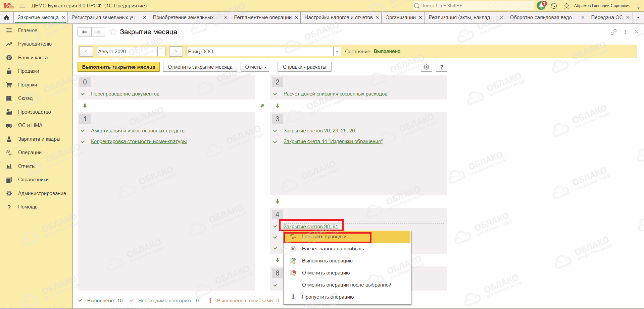The width and height of the screenshot is (644, 309).
Task: Open the main hamburger menu
Action: click(x=22, y=6)
